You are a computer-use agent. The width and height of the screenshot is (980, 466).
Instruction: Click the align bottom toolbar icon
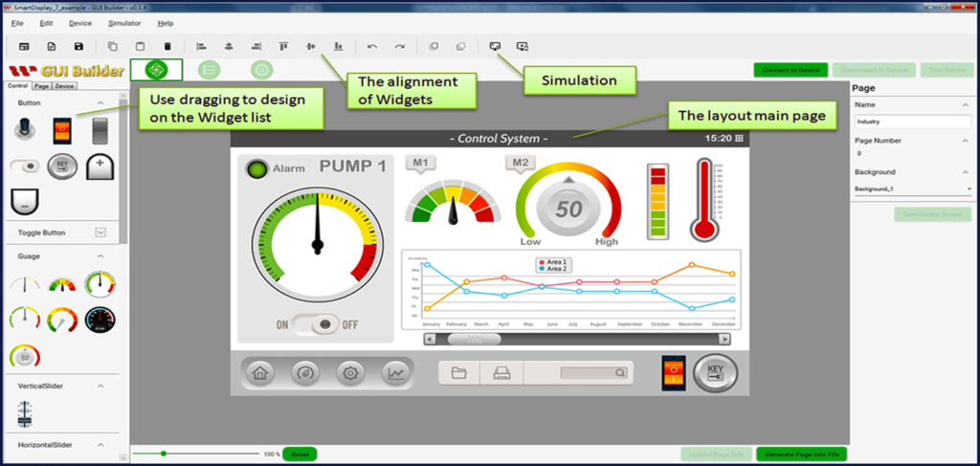coord(337,46)
